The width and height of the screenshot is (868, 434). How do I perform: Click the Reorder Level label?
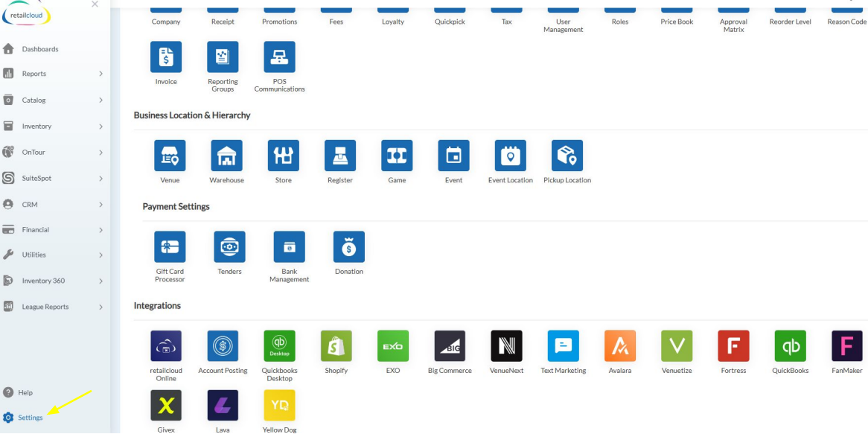tap(790, 22)
